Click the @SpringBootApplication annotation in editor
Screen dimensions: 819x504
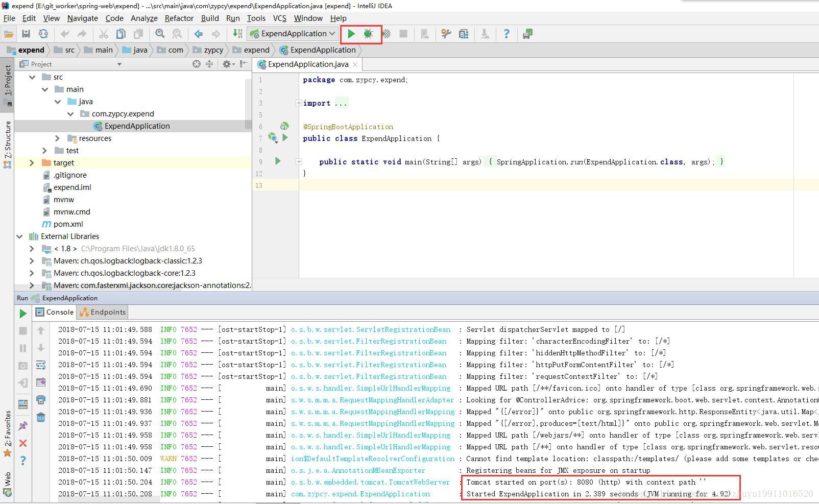(348, 127)
